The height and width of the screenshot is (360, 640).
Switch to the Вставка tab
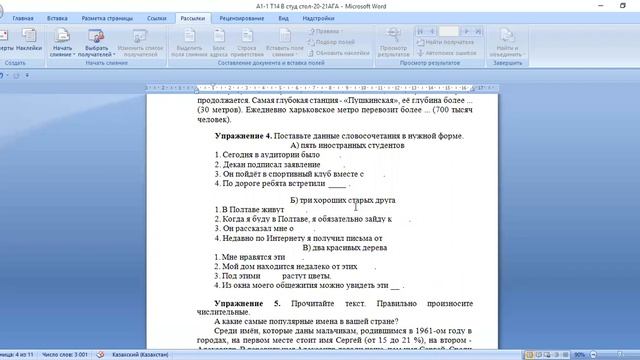pyautogui.click(x=57, y=18)
